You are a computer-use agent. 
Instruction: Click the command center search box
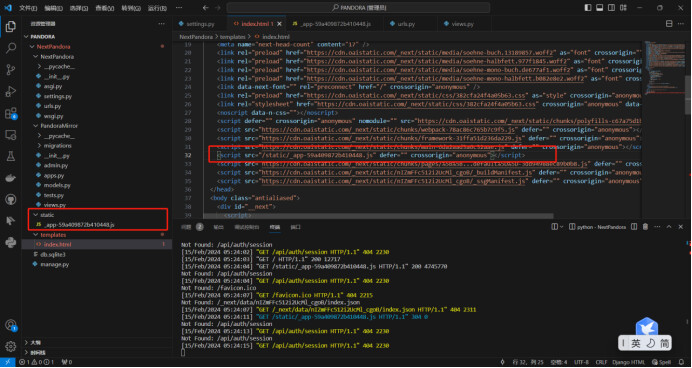tap(358, 8)
